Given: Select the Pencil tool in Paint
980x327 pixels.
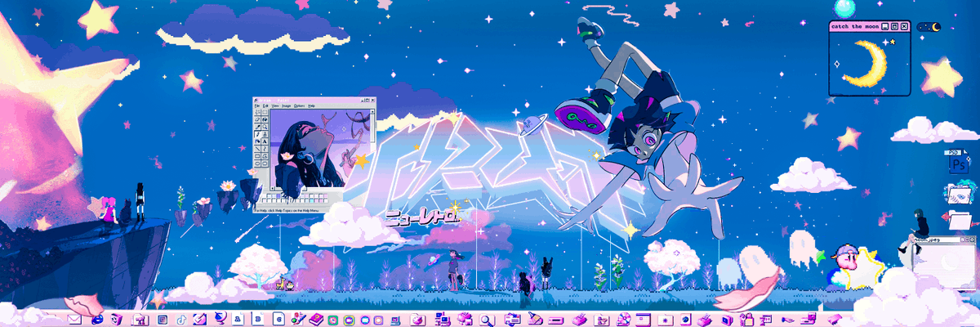Looking at the screenshot, I should 257,134.
